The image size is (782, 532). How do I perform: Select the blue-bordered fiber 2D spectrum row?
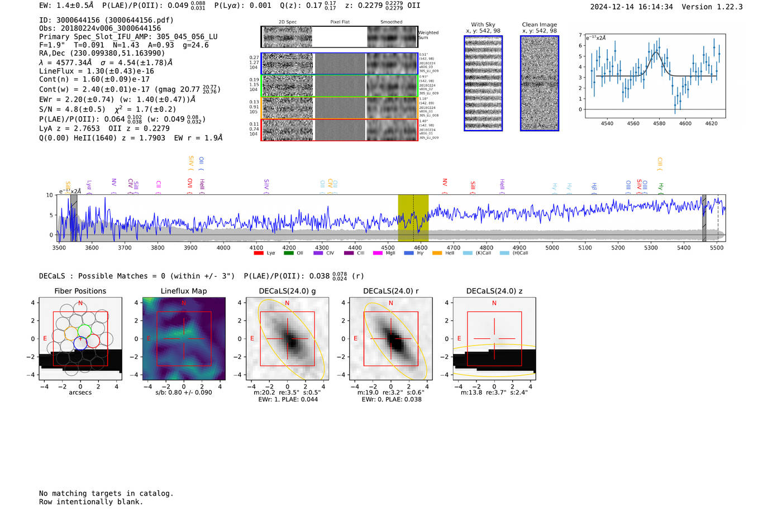point(339,64)
